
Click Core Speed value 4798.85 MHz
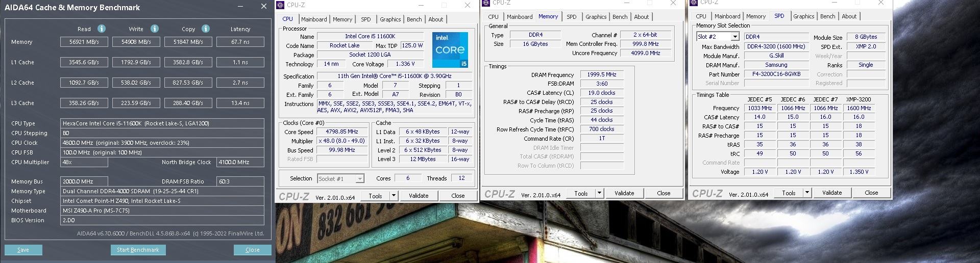[x=341, y=131]
